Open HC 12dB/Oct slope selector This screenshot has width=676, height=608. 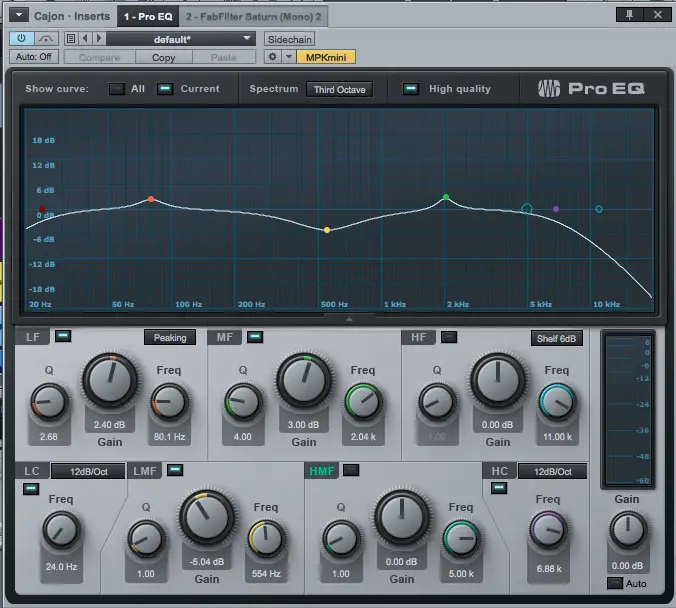pos(552,471)
